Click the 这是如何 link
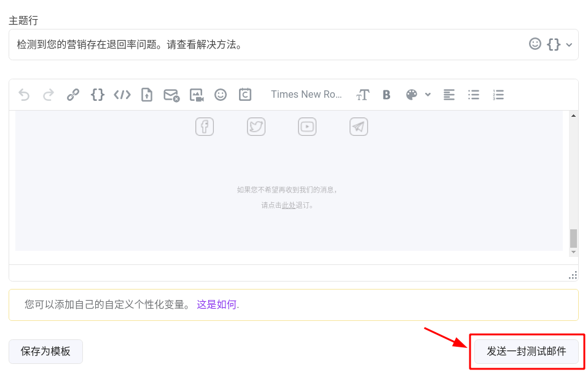Viewport: 588px width, 375px height. pos(216,304)
